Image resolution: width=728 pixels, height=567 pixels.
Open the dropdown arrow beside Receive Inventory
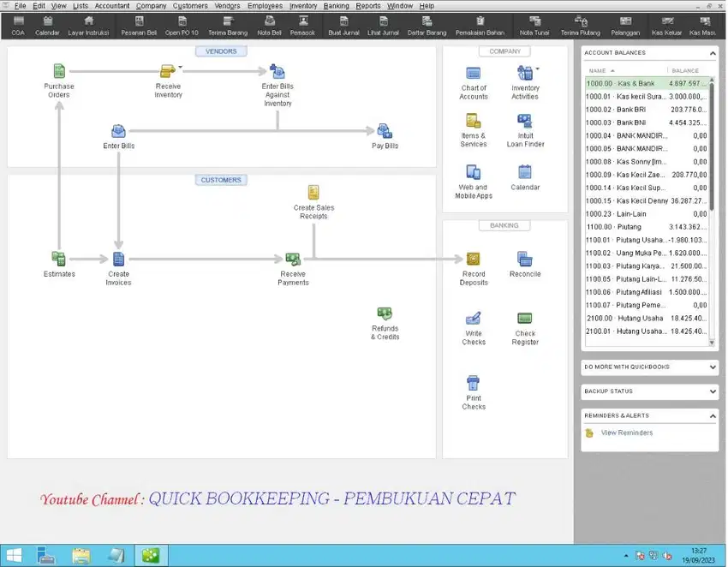coord(180,68)
